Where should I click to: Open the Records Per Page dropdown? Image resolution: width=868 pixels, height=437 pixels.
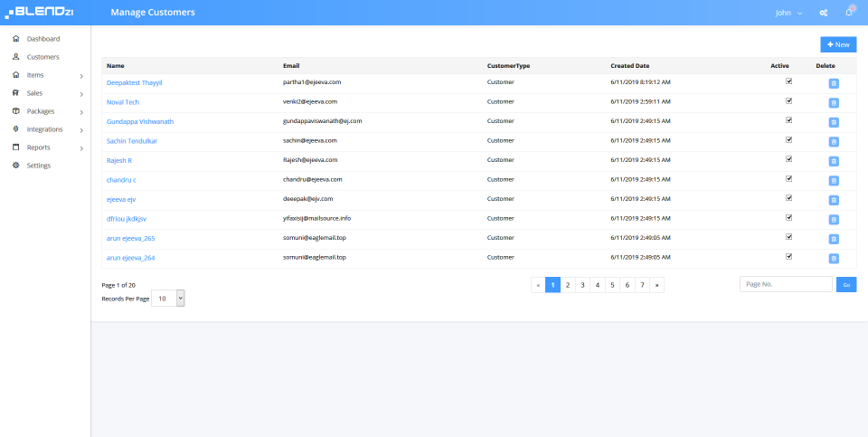click(168, 298)
